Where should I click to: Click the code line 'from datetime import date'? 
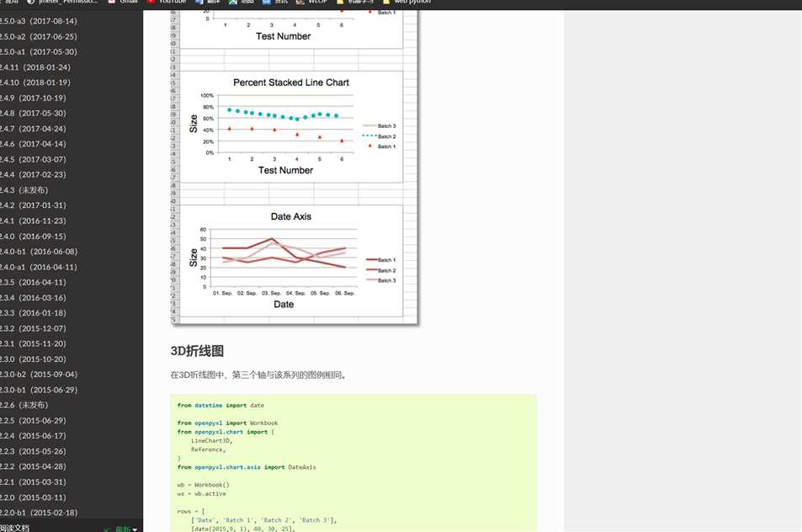pos(221,405)
